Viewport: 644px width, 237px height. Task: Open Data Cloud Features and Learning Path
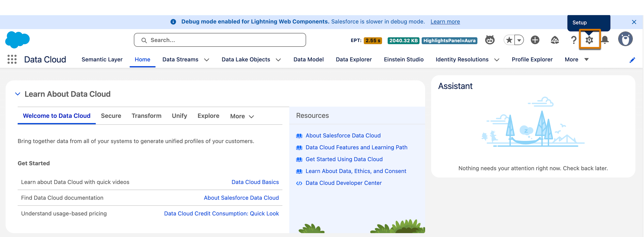pyautogui.click(x=356, y=147)
